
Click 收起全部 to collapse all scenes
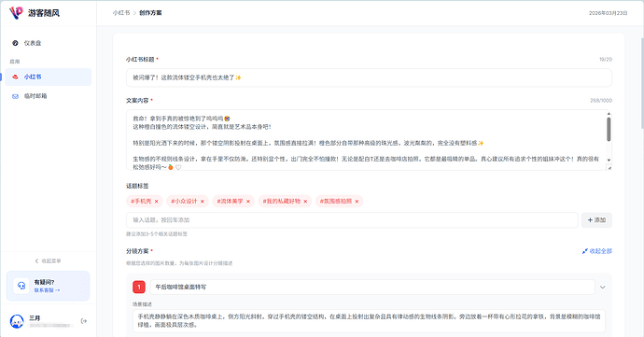[x=601, y=251]
